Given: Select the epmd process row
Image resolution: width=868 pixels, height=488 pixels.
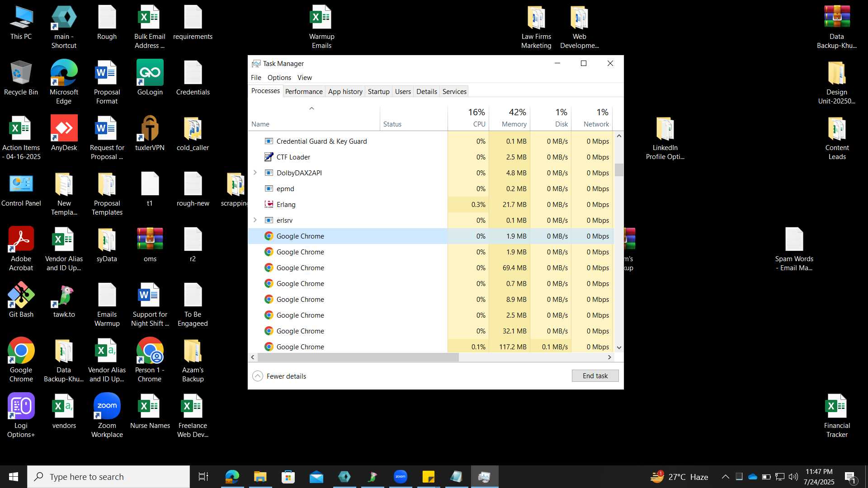Looking at the screenshot, I should click(430, 188).
